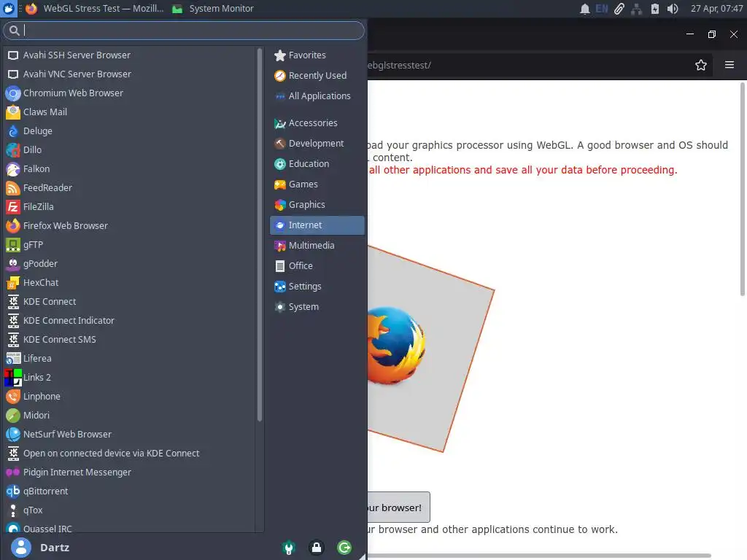Viewport: 747px width, 560px height.
Task: Open settings manager button in menu footer
Action: (289, 548)
